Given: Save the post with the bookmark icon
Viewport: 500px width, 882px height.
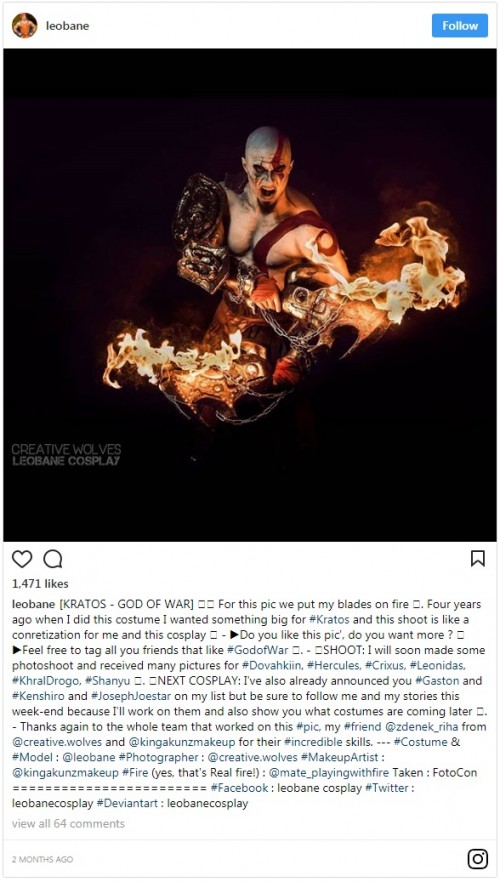Looking at the screenshot, I should tap(478, 558).
